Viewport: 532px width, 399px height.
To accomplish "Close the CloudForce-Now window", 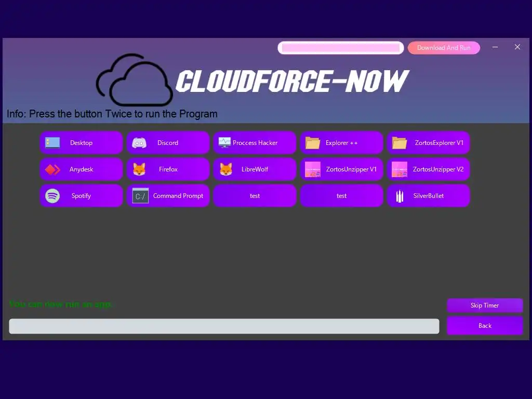I will 517,47.
